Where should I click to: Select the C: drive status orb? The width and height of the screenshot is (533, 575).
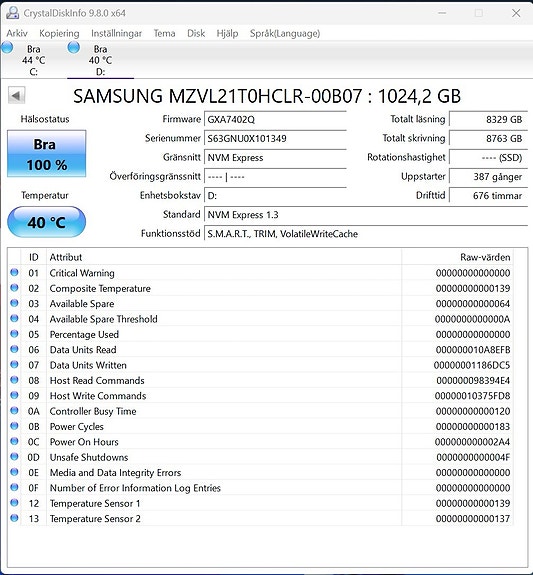click(x=7, y=48)
